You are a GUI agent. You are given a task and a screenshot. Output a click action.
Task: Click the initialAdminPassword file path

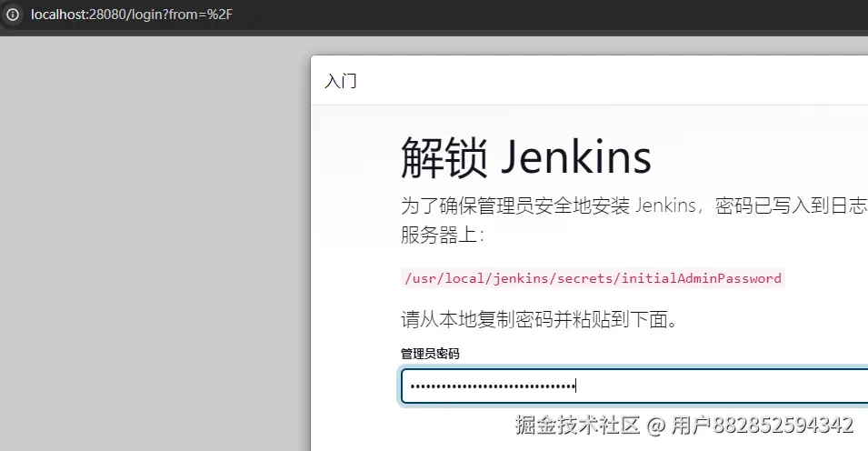click(593, 278)
